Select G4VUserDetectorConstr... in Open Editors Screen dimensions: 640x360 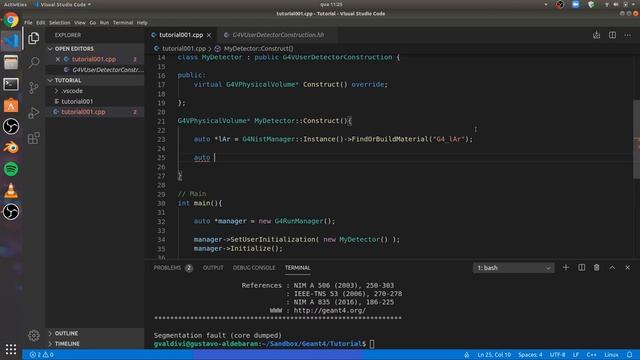point(108,70)
